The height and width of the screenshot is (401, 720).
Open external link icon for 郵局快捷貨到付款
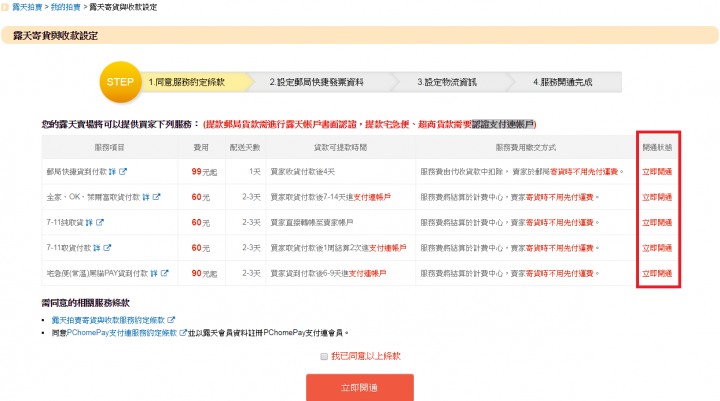point(123,171)
